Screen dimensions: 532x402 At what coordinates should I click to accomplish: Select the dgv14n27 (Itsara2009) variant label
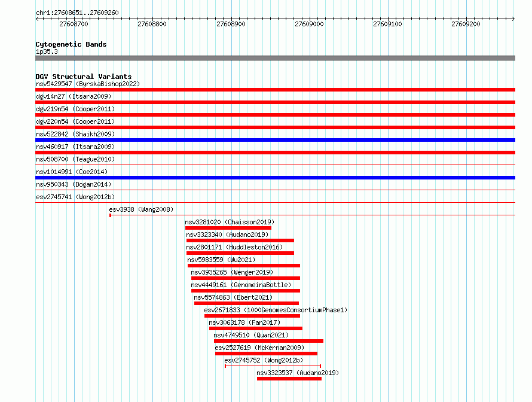[x=74, y=96]
